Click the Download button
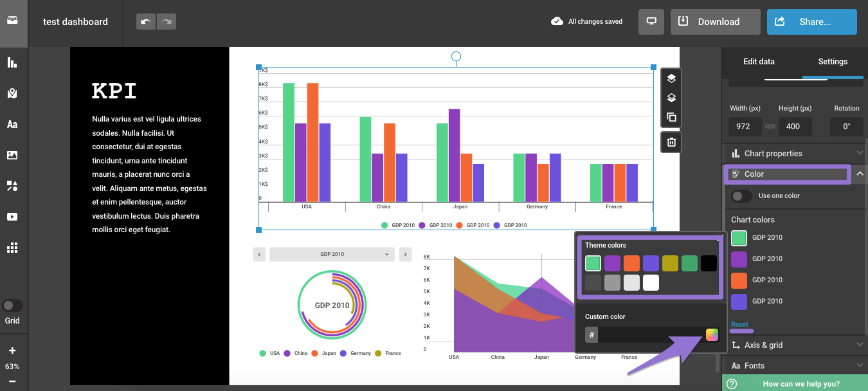 tap(715, 22)
